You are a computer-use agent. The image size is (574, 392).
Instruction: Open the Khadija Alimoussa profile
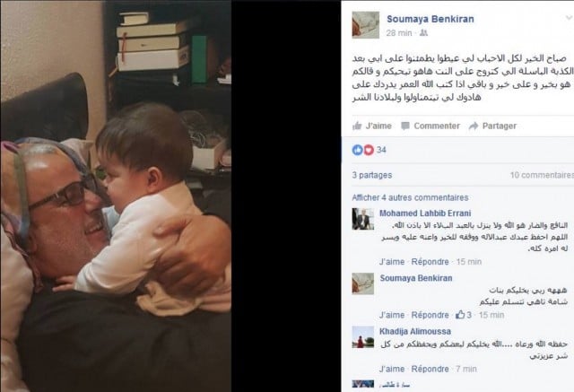[x=415, y=332]
